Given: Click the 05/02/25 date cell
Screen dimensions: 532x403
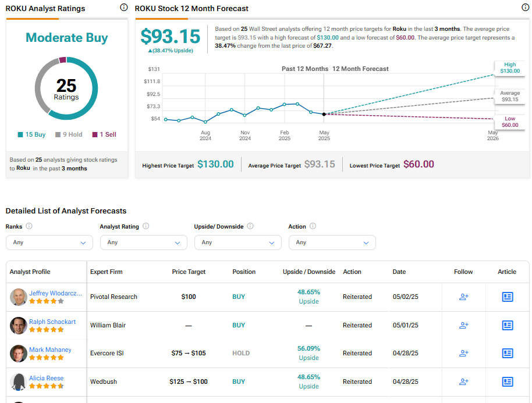Looking at the screenshot, I should click(x=406, y=297).
